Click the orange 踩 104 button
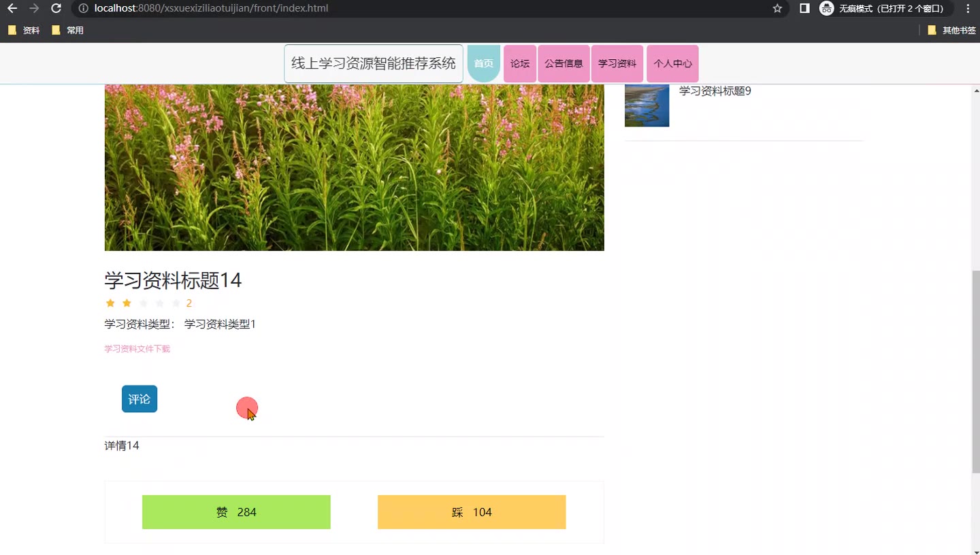Image resolution: width=980 pixels, height=555 pixels. (x=472, y=512)
